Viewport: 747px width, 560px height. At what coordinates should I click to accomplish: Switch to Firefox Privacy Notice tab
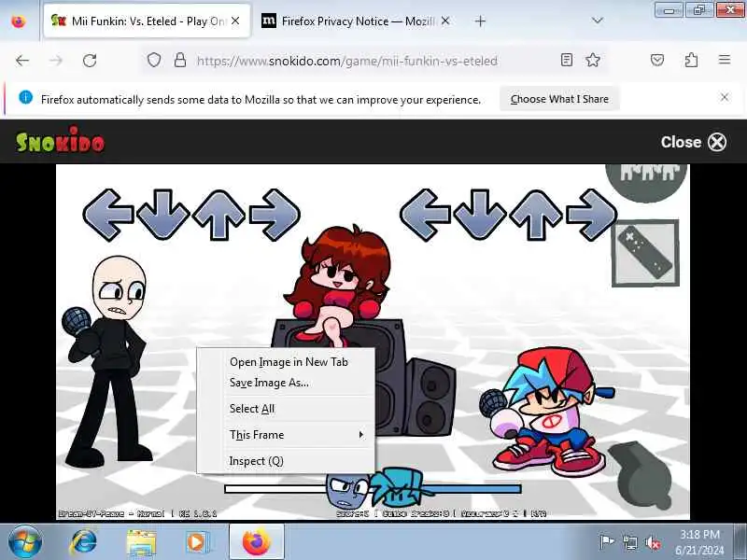(x=355, y=21)
